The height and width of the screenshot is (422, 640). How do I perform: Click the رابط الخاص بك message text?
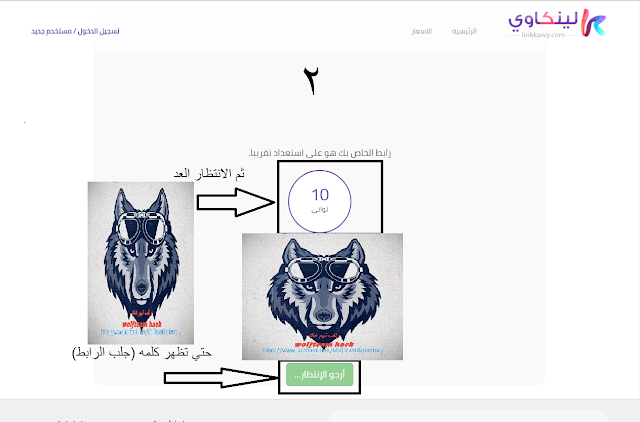(320, 153)
